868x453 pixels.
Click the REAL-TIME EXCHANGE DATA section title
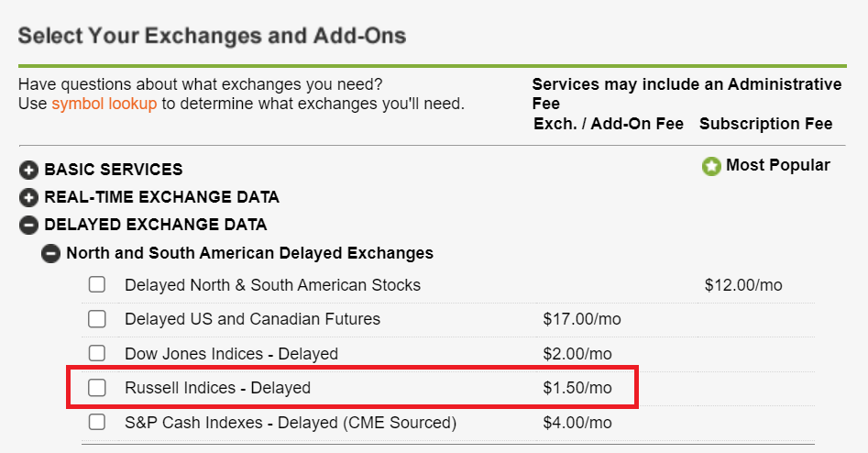coord(162,197)
